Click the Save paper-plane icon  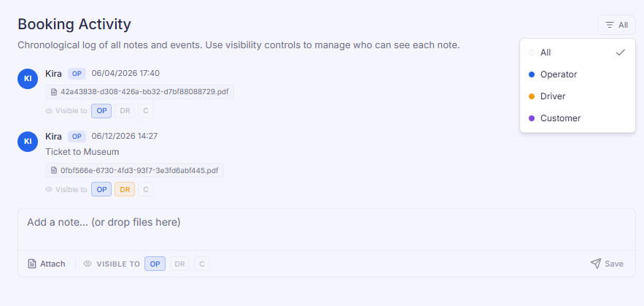596,264
